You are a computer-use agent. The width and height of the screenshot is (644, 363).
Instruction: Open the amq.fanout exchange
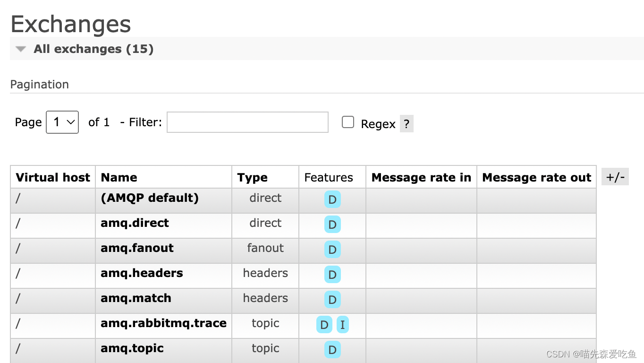pos(137,248)
